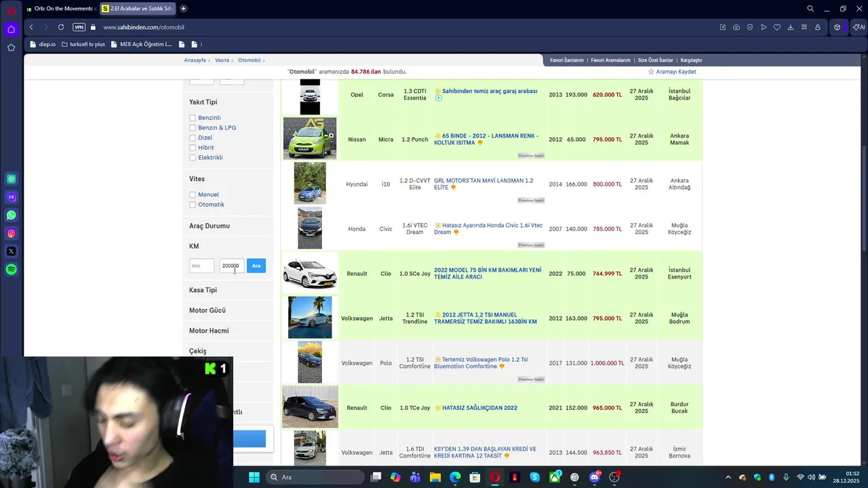
Task: Open the Opera main menu icon
Action: point(11,10)
